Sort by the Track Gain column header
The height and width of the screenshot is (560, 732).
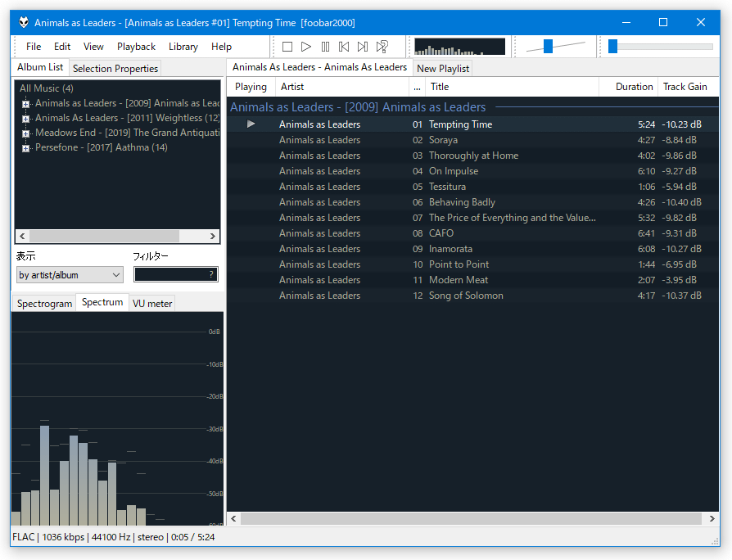(689, 87)
